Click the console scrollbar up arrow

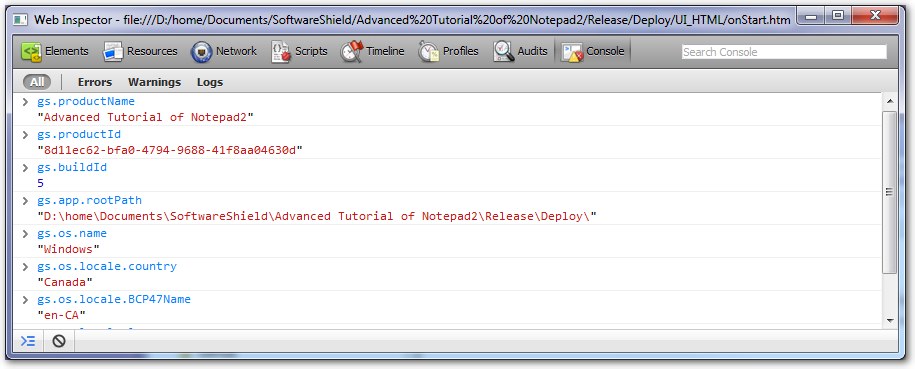(889, 102)
